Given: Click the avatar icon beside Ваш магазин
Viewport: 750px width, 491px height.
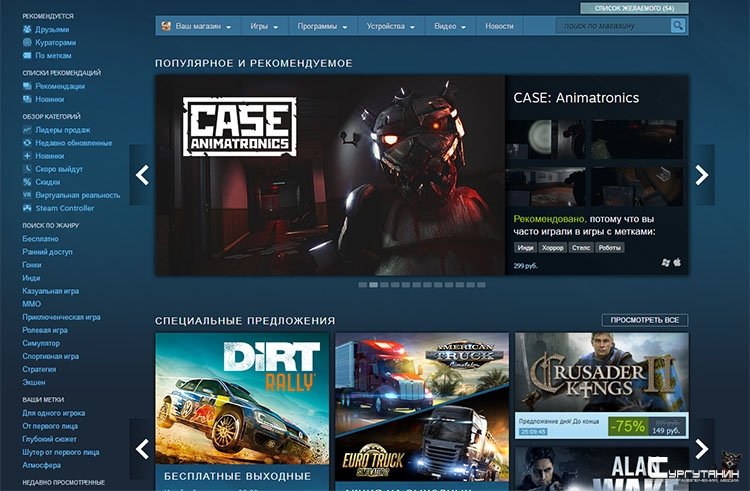Looking at the screenshot, I should [166, 26].
